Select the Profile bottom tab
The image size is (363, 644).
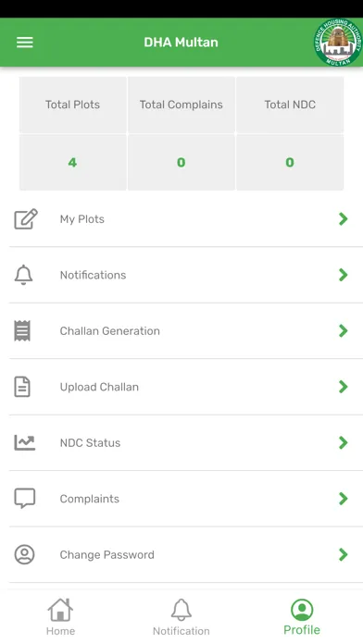302,616
